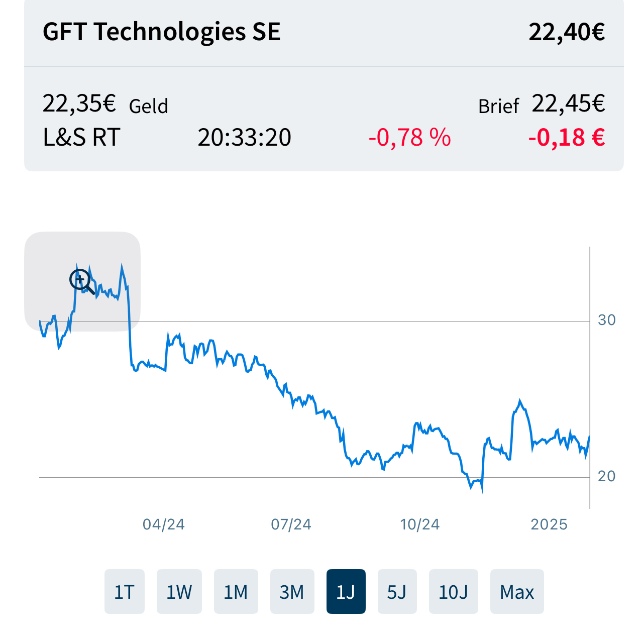Select the 5J timeframe

coord(397,591)
